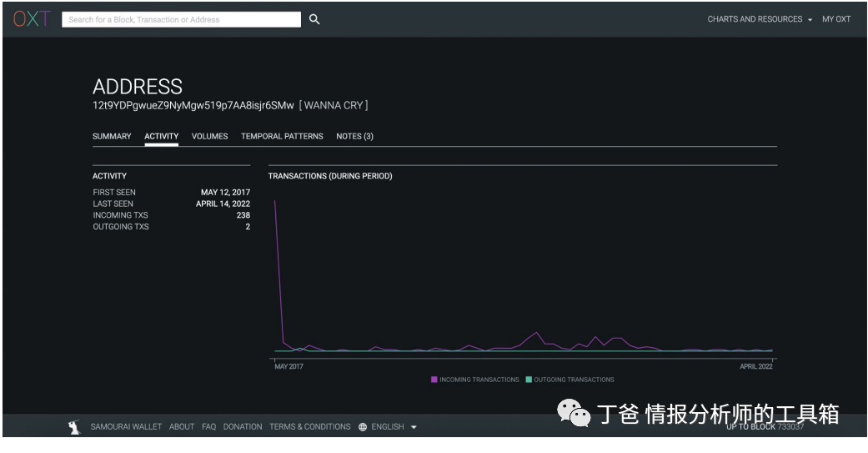Focus the block, transaction or address search field
This screenshot has height=453, width=868.
point(181,19)
